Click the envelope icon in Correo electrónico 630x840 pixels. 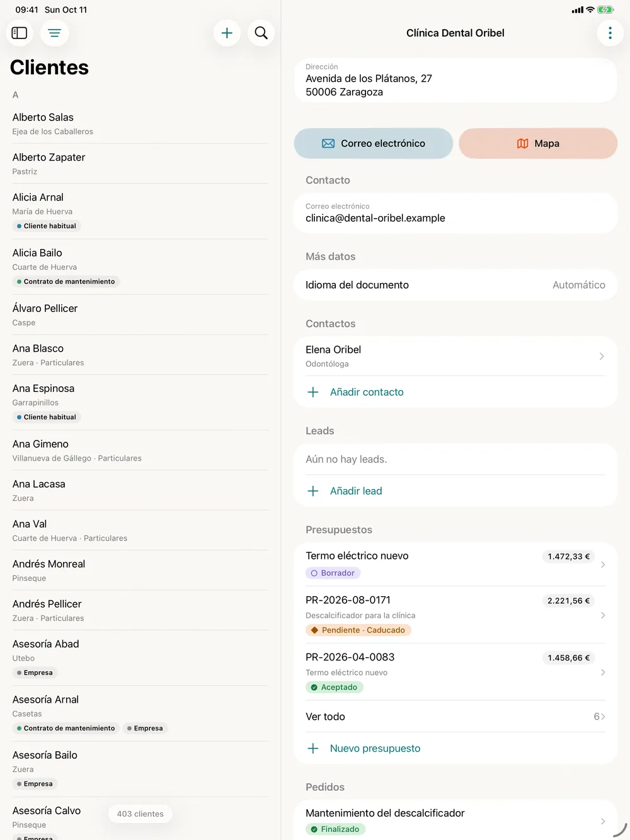(x=328, y=144)
